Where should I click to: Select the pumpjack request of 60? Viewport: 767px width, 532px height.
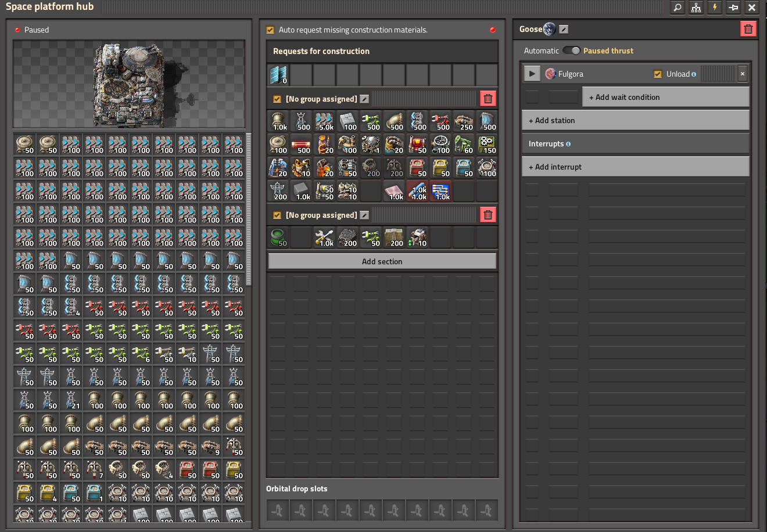click(464, 145)
